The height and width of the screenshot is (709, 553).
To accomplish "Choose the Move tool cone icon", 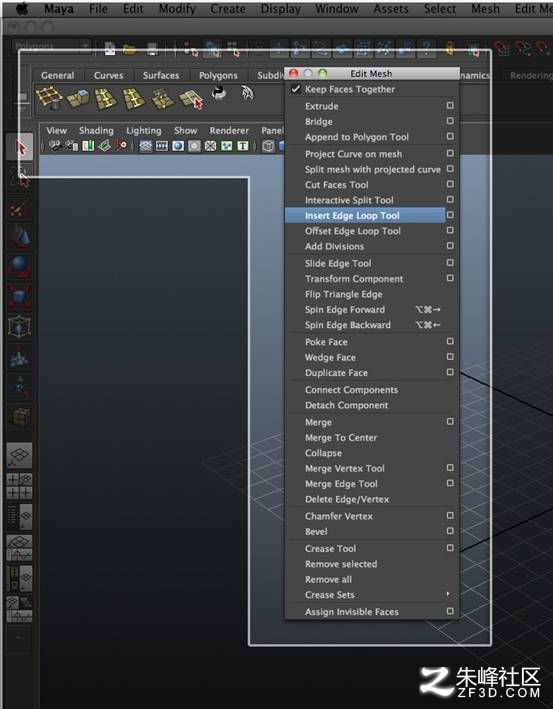I will click(x=19, y=236).
